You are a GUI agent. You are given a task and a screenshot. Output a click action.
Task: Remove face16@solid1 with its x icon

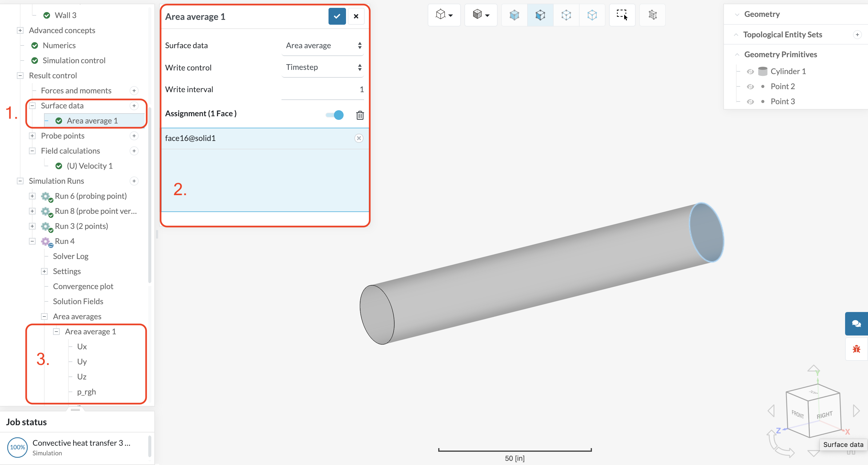pos(359,138)
